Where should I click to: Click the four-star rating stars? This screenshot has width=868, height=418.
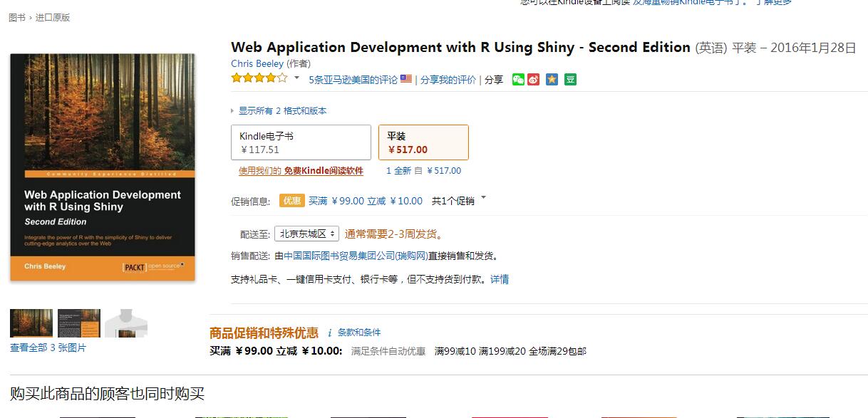click(x=259, y=78)
